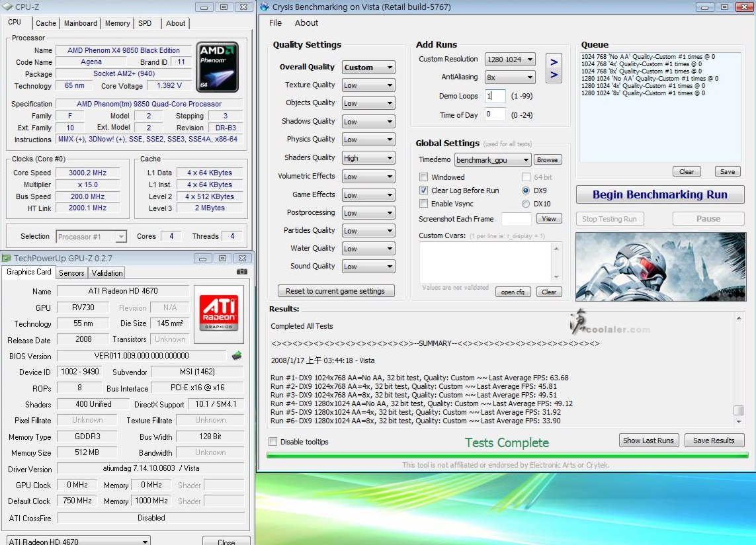Select the DX9 radio button
The image size is (756, 545).
tap(526, 190)
